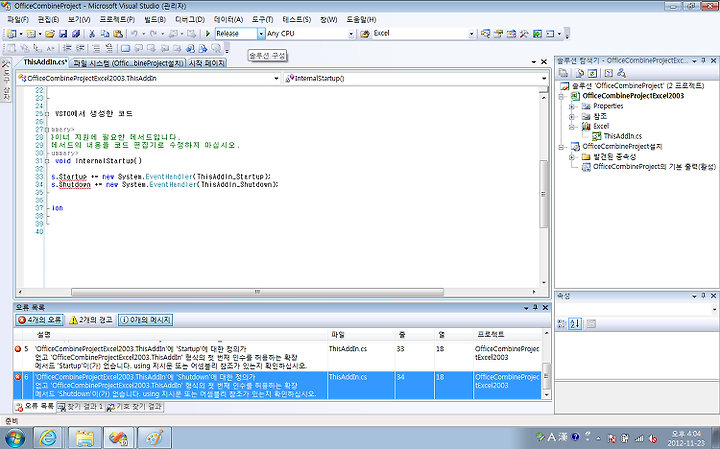
Task: Click the Find in Files icon beside Excel box
Action: [x=365, y=34]
